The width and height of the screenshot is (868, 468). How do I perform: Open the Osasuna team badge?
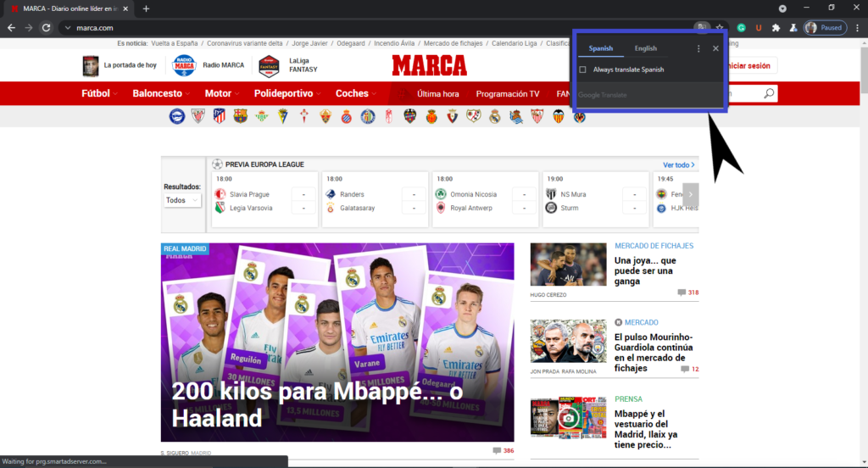coord(453,116)
